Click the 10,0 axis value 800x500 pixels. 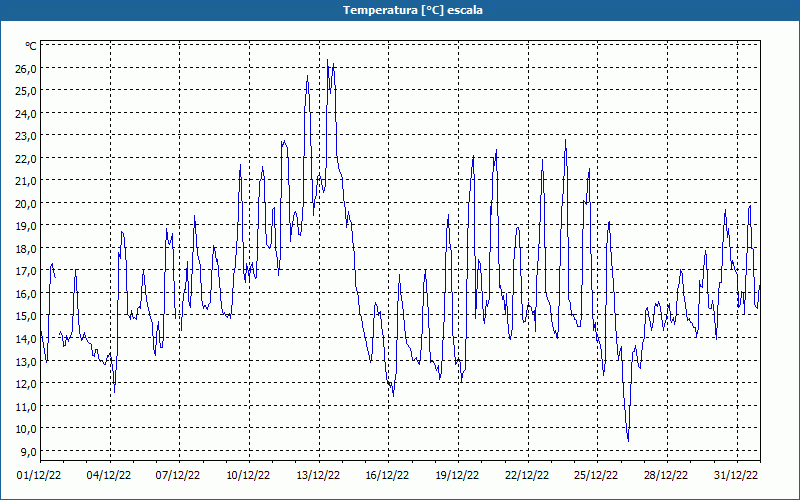(26, 429)
